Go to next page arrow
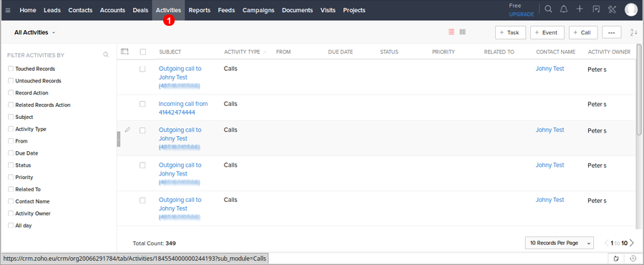The height and width of the screenshot is (265, 644). (632, 244)
